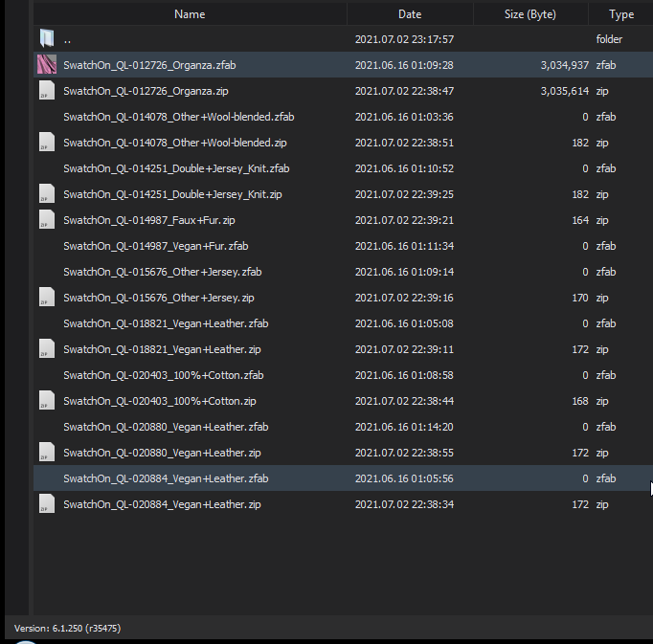Viewport: 653px width, 644px height.
Task: Select SwatchOn_QL-014078_Other+Wool-blended.zip file name
Action: click(x=175, y=143)
